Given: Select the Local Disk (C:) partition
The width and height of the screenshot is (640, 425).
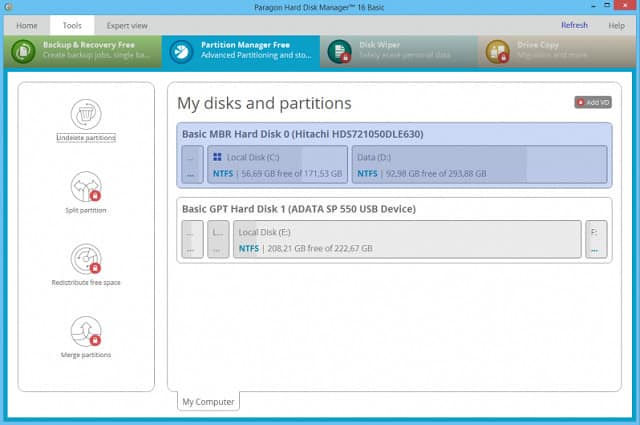Looking at the screenshot, I should coord(278,165).
